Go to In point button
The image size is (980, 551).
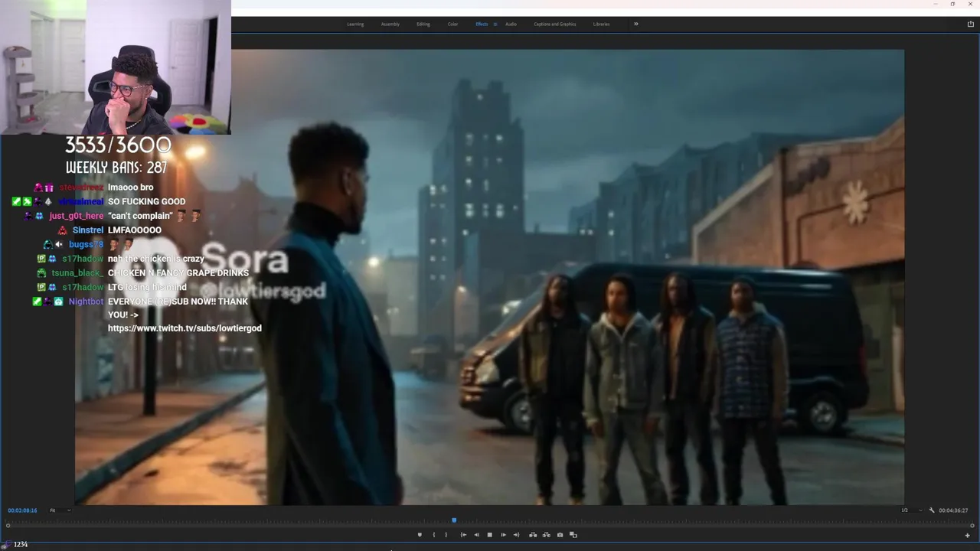(x=463, y=535)
